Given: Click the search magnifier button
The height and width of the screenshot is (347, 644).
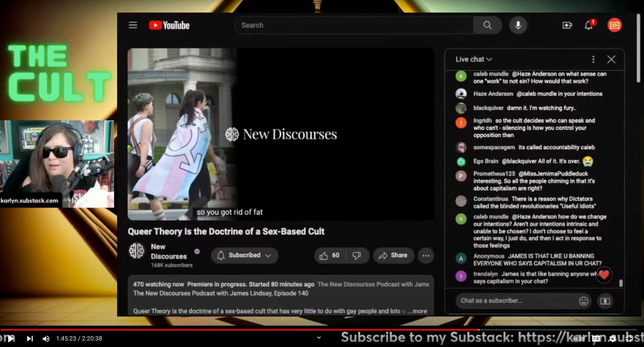Looking at the screenshot, I should [x=487, y=25].
